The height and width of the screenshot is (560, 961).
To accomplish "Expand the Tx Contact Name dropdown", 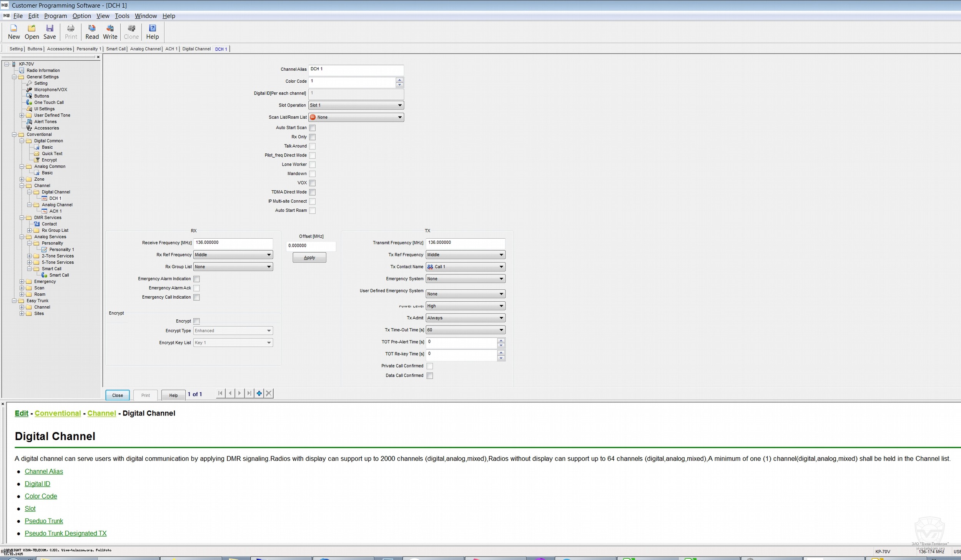I will point(501,267).
